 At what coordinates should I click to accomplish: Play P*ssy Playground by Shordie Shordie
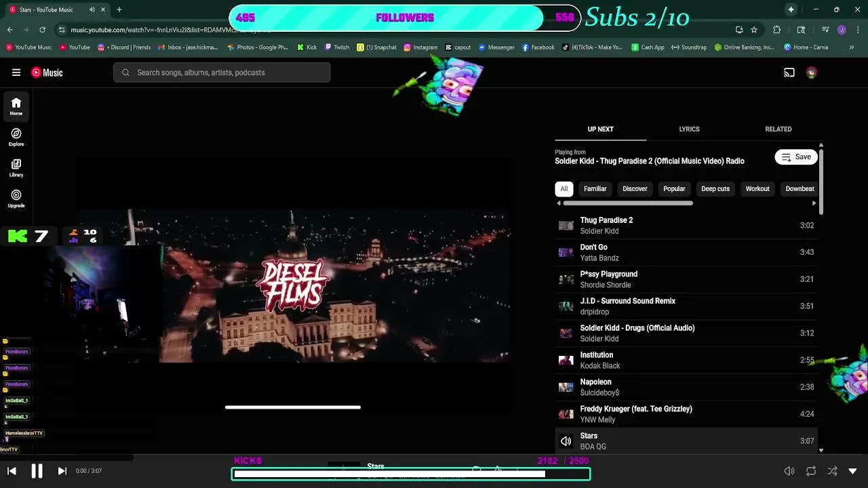pyautogui.click(x=686, y=279)
